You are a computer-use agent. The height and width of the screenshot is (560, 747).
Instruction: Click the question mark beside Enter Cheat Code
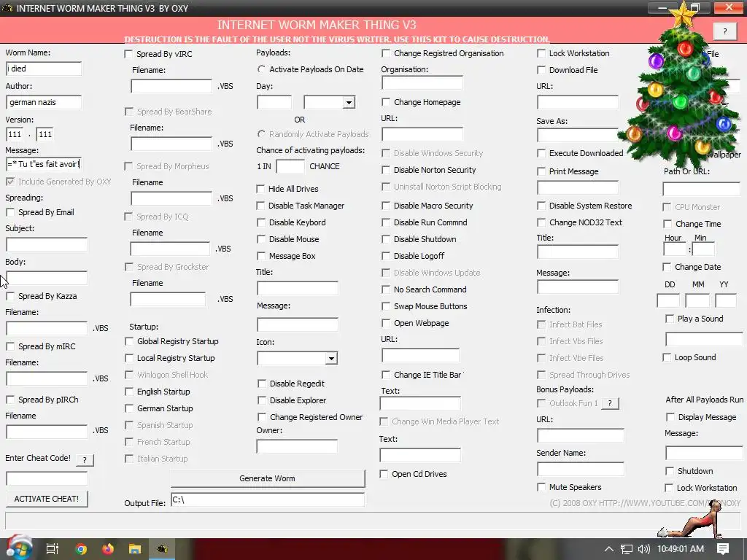pyautogui.click(x=85, y=459)
